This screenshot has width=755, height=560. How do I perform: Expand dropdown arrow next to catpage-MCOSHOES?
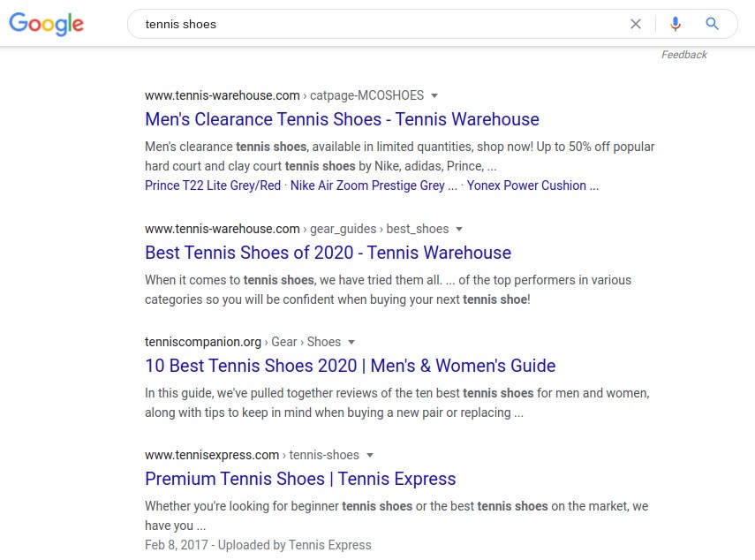(x=434, y=95)
